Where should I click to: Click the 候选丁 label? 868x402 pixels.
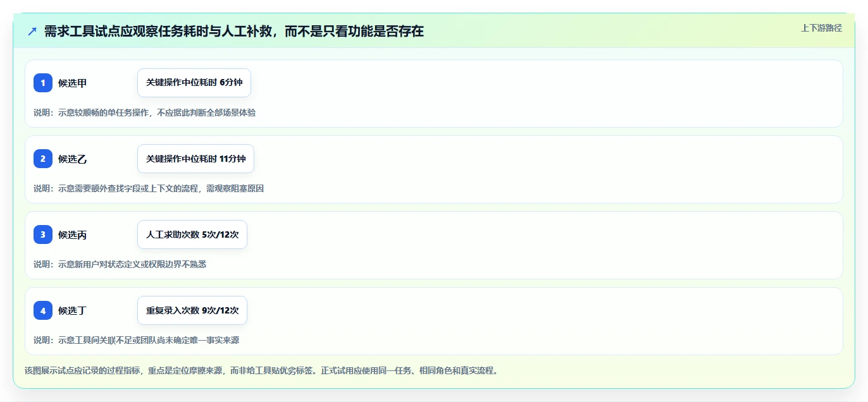point(73,310)
